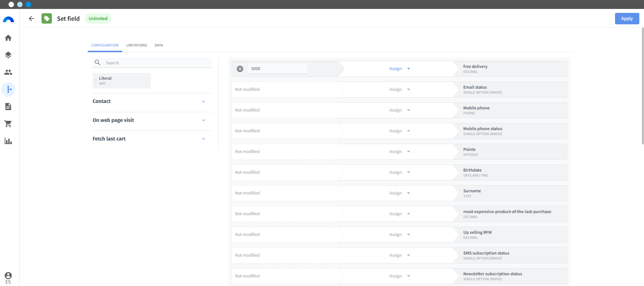Clear the 5000 value with the X icon
644x286 pixels.
(x=240, y=69)
